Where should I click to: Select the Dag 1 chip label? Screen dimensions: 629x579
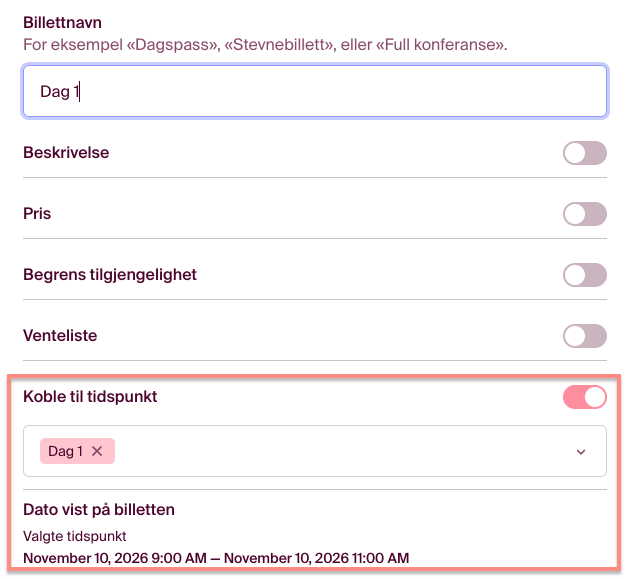pos(65,451)
